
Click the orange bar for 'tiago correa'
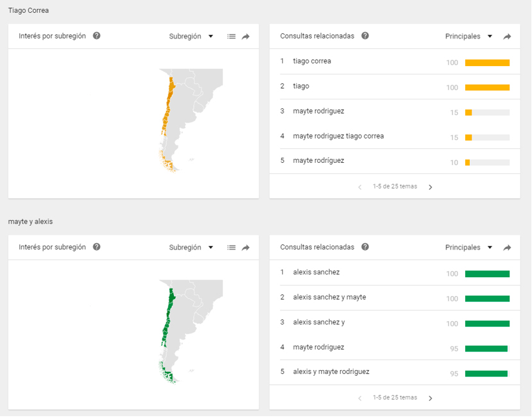coord(487,63)
